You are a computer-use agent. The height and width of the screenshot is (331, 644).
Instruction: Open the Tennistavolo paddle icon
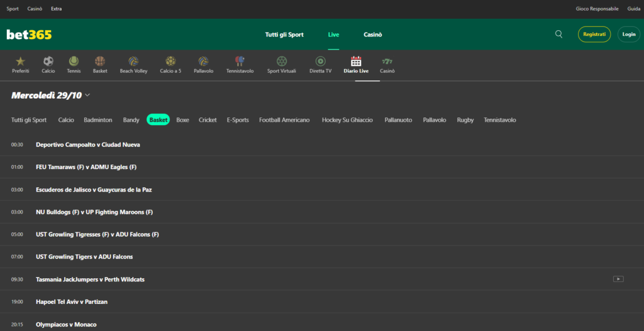(x=240, y=62)
